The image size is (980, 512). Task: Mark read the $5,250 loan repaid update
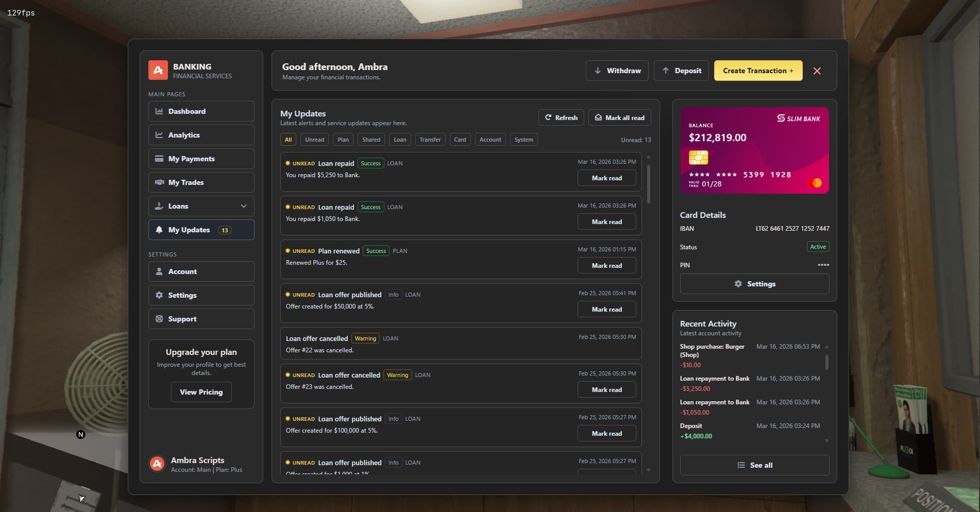[x=606, y=178]
